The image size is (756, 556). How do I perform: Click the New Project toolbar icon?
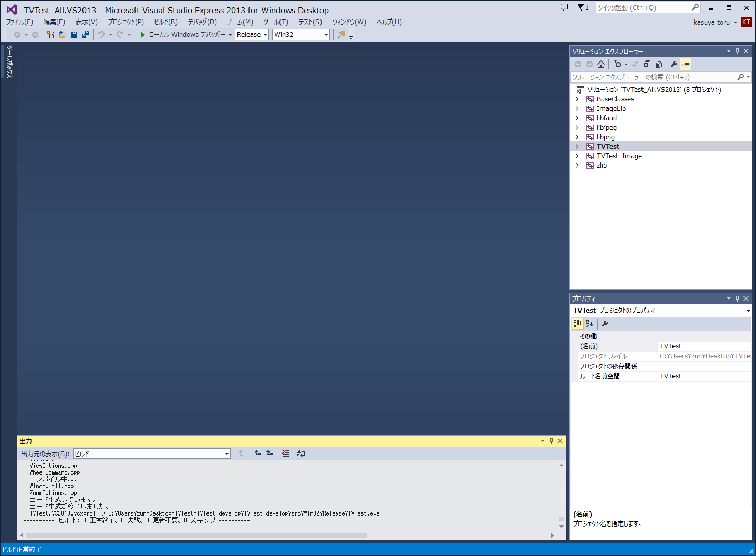click(x=50, y=35)
